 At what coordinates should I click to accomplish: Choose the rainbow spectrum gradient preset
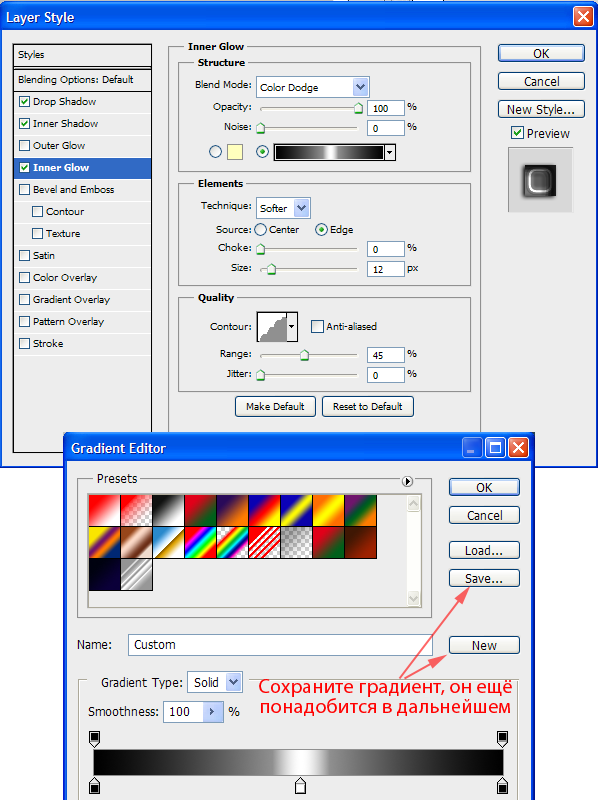(200, 542)
